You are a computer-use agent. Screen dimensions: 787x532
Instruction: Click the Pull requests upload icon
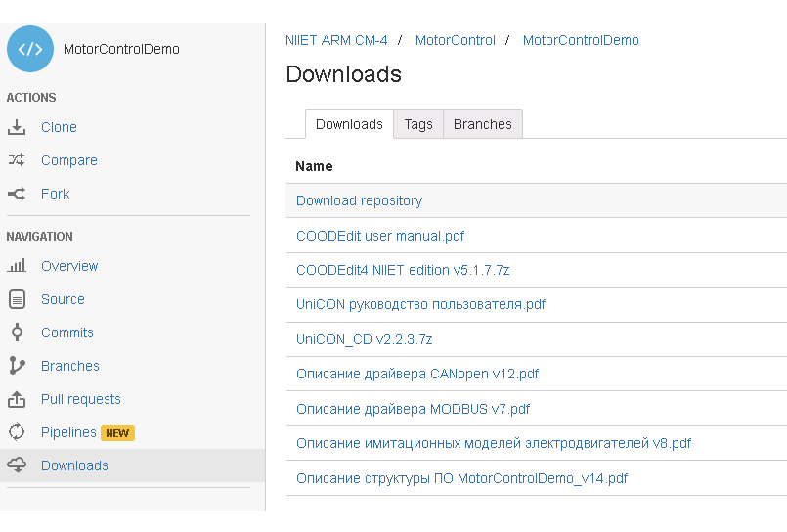[17, 399]
